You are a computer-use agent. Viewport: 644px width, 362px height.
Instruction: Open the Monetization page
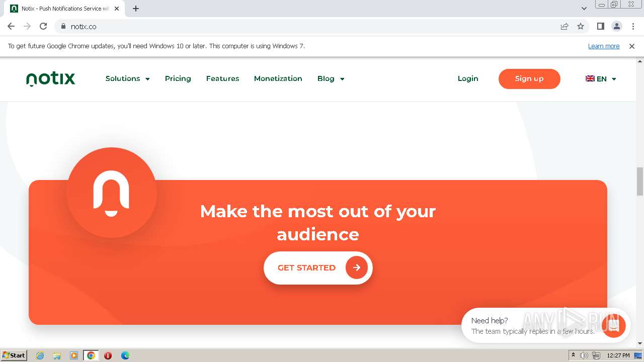278,78
